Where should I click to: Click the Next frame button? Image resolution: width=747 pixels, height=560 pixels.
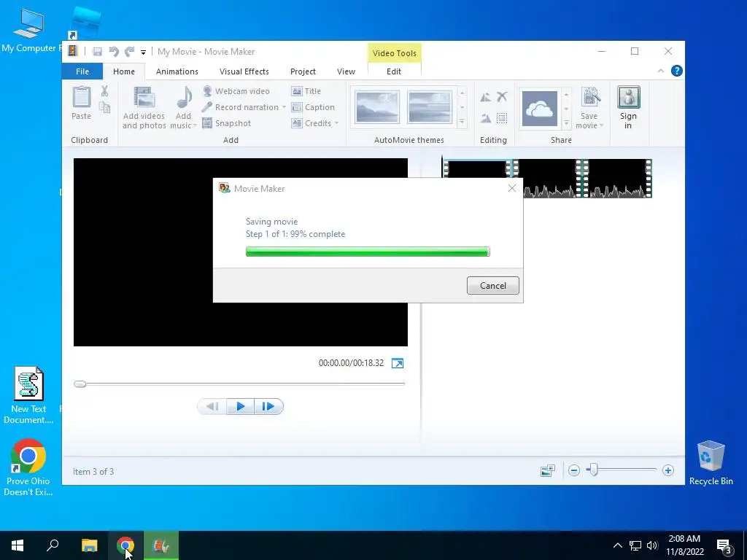click(x=268, y=407)
